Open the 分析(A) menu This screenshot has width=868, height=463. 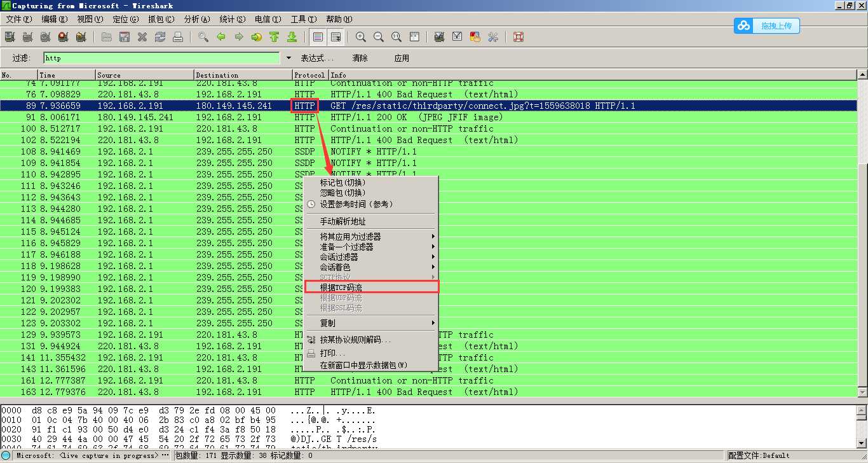[x=197, y=19]
